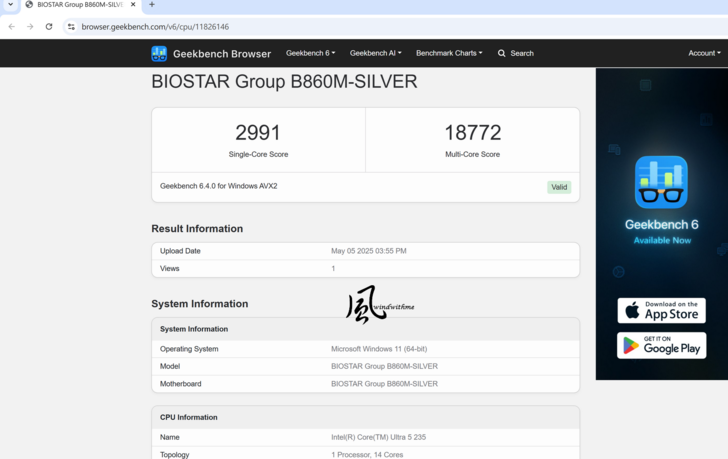
Task: Expand the Geekbench AI dropdown menu
Action: tap(375, 53)
